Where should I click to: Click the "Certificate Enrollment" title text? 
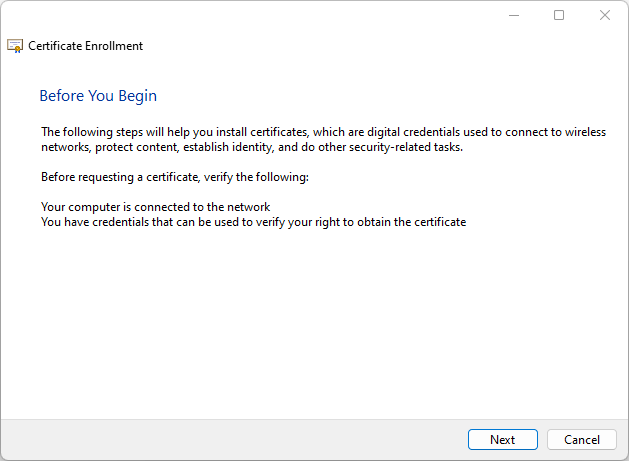(85, 46)
